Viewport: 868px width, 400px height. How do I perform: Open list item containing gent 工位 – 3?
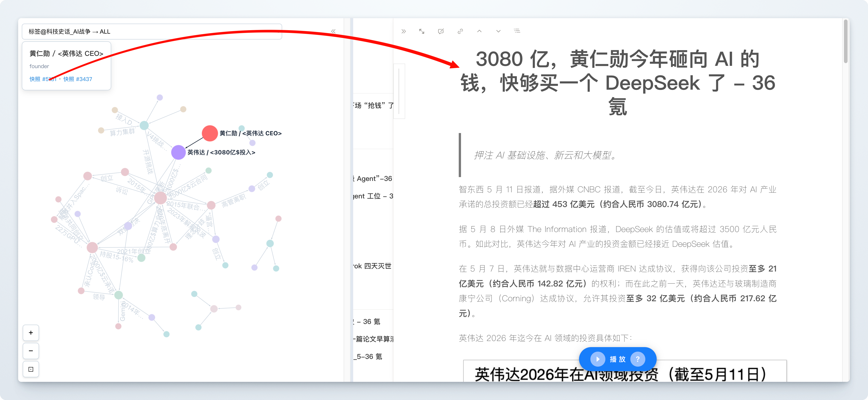pyautogui.click(x=373, y=196)
